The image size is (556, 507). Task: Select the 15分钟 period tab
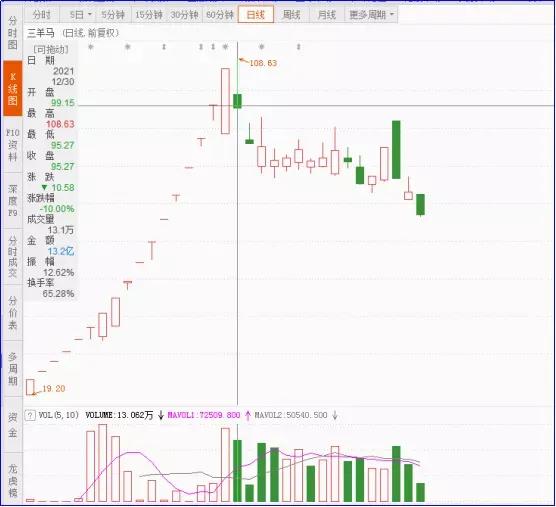click(x=149, y=15)
